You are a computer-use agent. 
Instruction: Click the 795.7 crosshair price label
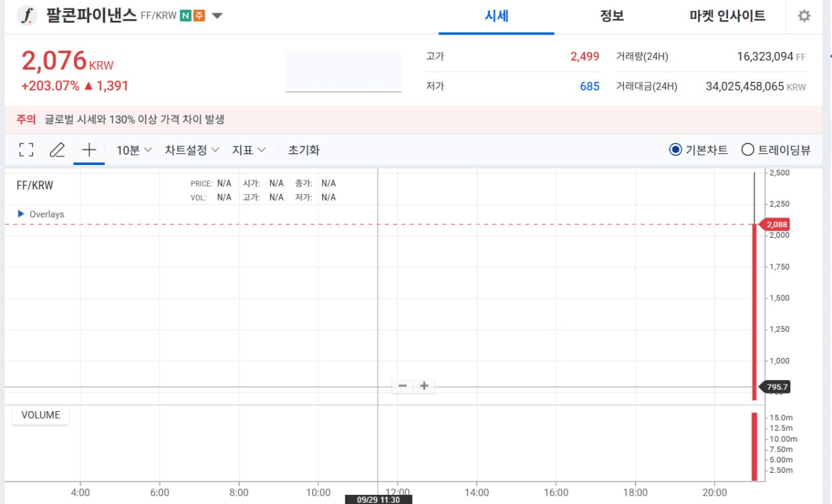tap(775, 387)
